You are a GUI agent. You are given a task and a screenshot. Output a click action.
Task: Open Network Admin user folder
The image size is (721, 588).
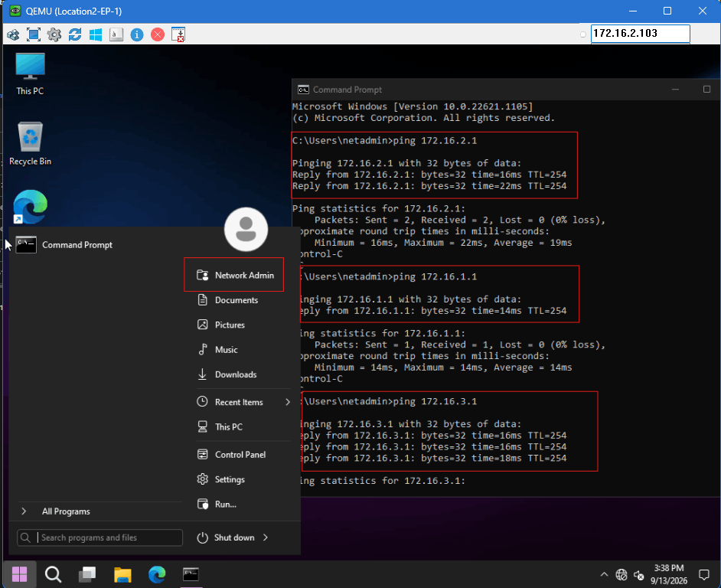pos(235,275)
